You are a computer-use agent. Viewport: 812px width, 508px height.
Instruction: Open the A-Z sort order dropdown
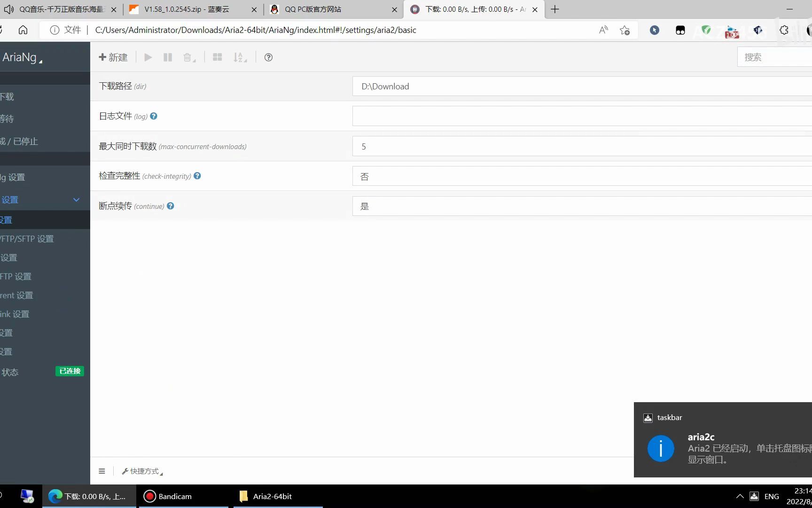tap(240, 57)
